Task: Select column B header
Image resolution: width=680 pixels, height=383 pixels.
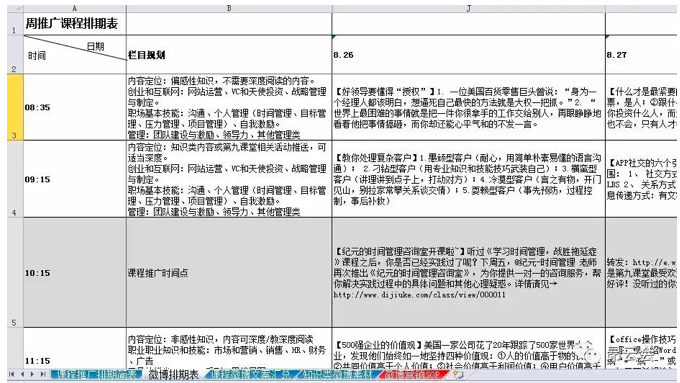Action: (x=229, y=8)
